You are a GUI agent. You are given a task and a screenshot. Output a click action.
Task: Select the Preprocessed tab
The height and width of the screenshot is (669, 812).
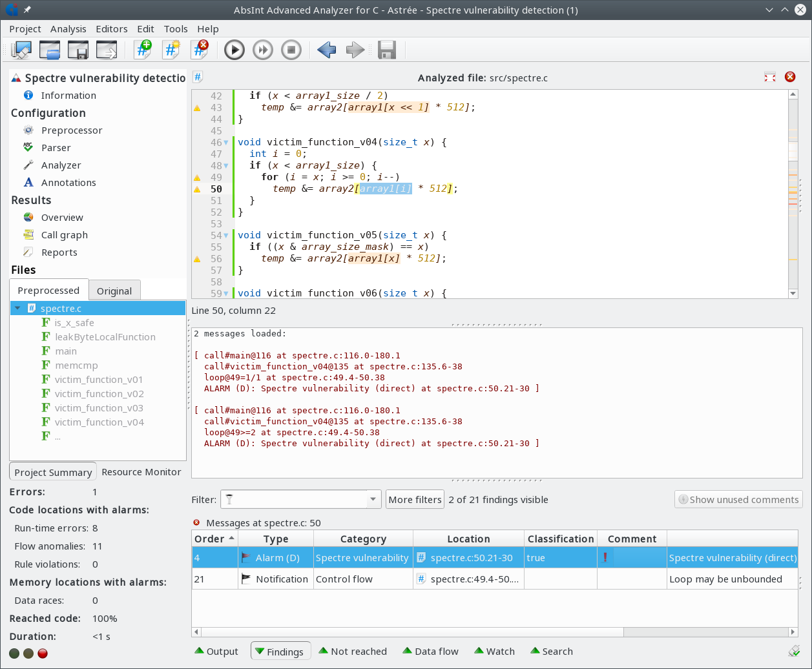[x=48, y=290]
